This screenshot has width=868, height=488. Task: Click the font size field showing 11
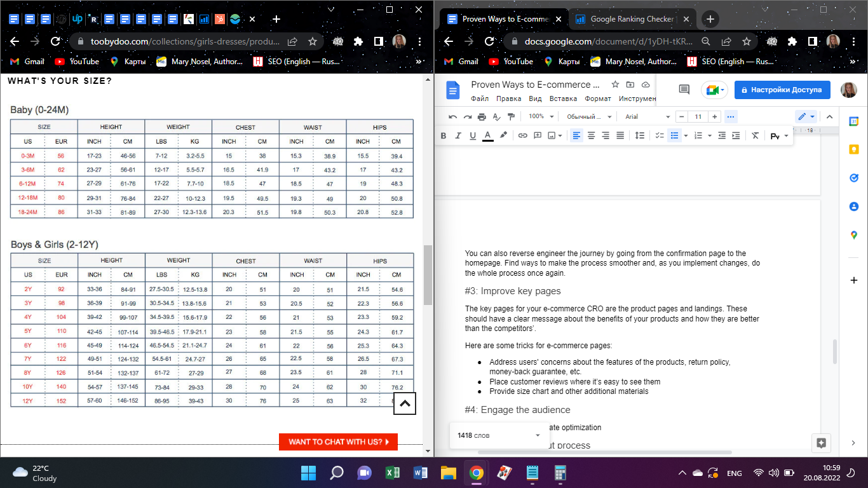point(698,117)
